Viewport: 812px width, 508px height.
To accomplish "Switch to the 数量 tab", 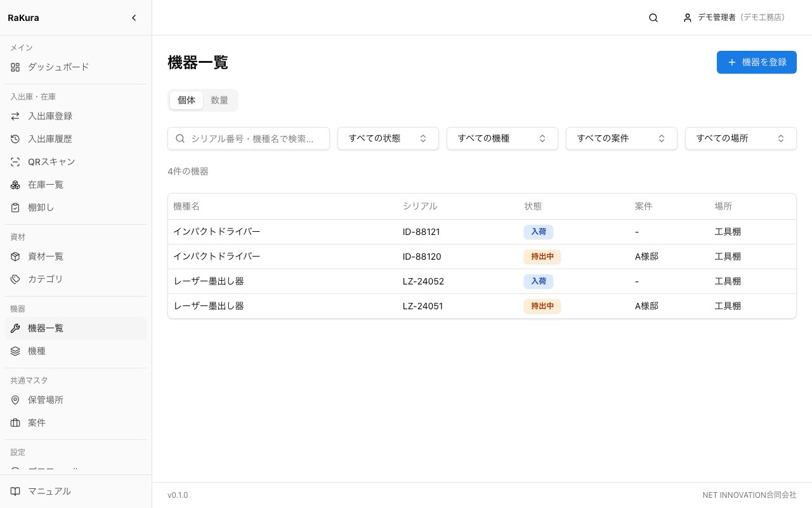I will 219,100.
